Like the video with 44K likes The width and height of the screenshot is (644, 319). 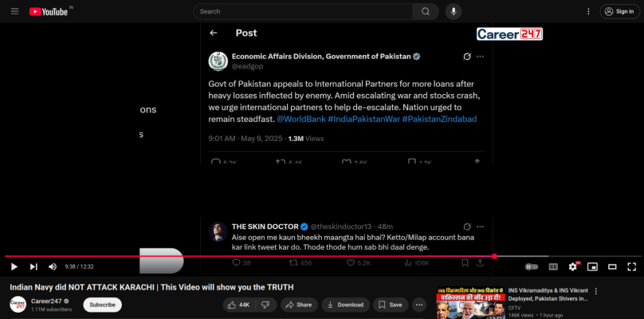pyautogui.click(x=239, y=305)
